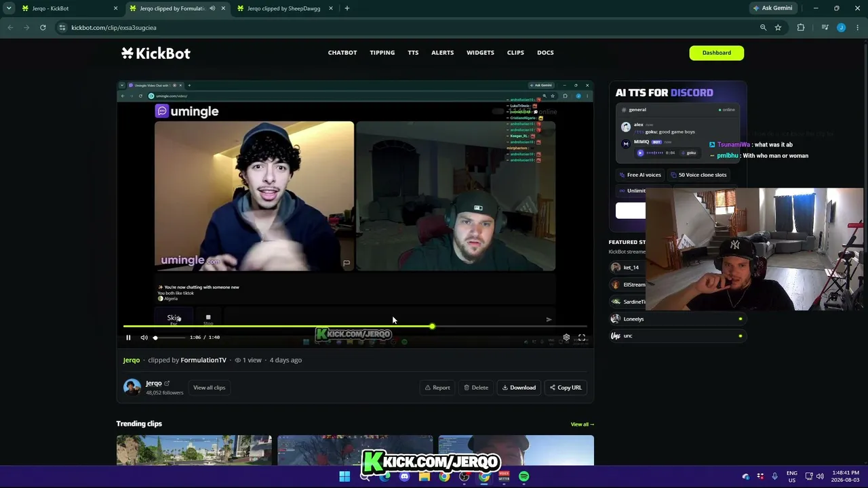
Task: Mute the clip player volume
Action: point(144,338)
